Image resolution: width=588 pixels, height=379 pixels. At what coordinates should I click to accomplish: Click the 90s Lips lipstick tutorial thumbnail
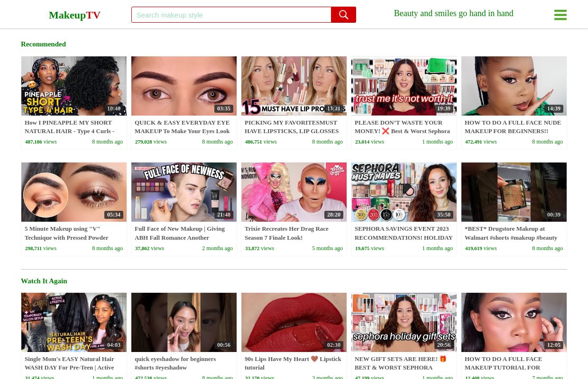[294, 322]
